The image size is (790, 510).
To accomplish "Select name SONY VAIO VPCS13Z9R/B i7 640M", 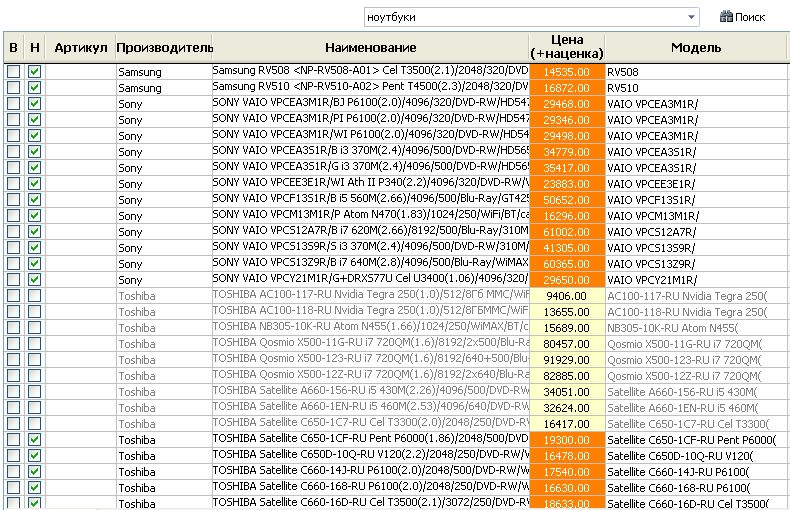I will tap(370, 263).
